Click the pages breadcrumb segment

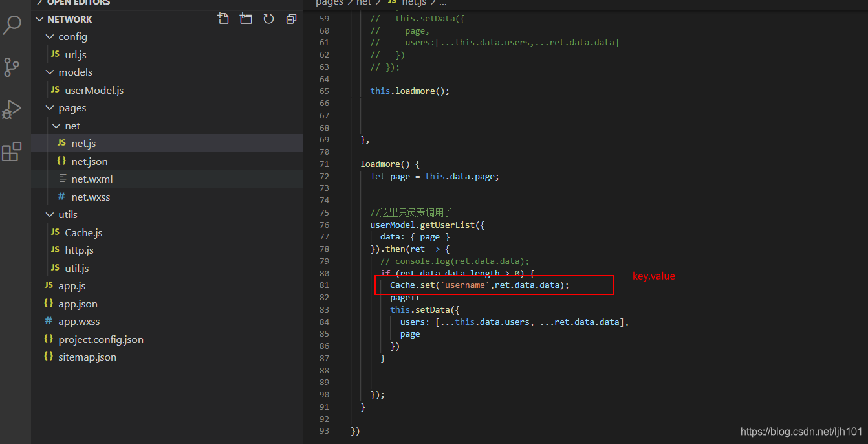329,3
